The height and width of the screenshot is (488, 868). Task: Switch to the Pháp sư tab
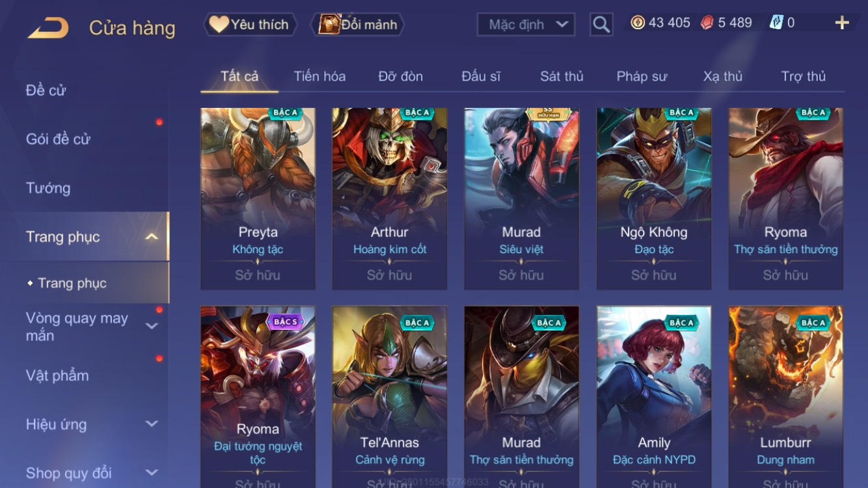point(642,76)
